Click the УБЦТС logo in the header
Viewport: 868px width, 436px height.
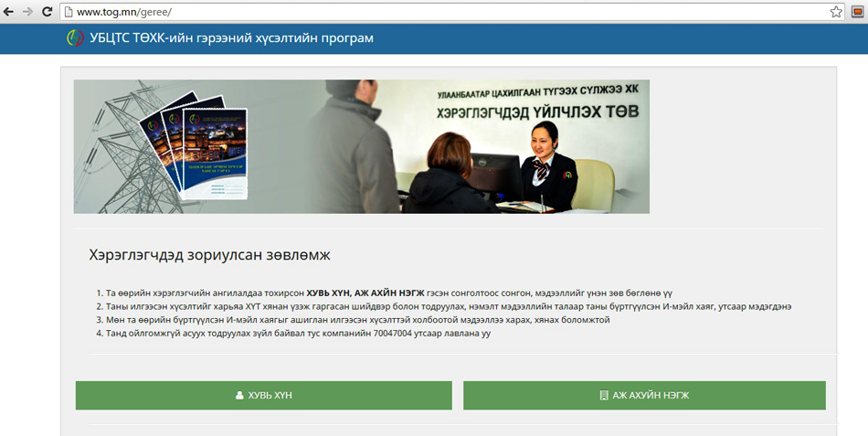(x=74, y=38)
